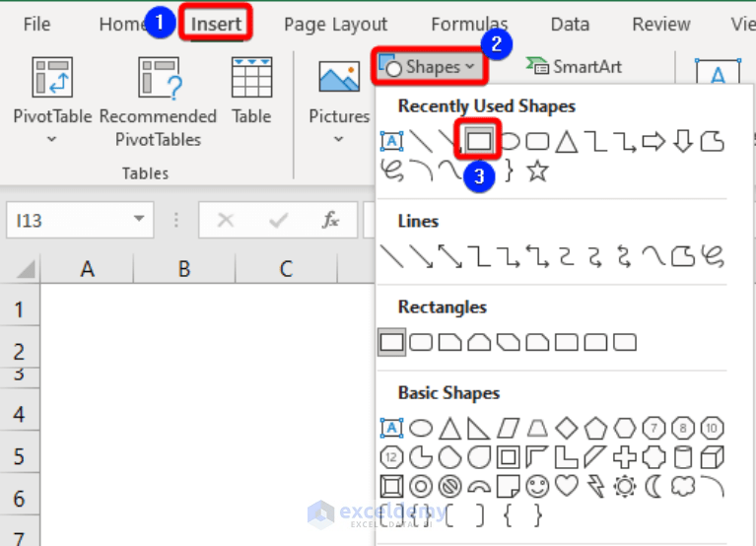Insert the Cross shape

pyautogui.click(x=625, y=457)
